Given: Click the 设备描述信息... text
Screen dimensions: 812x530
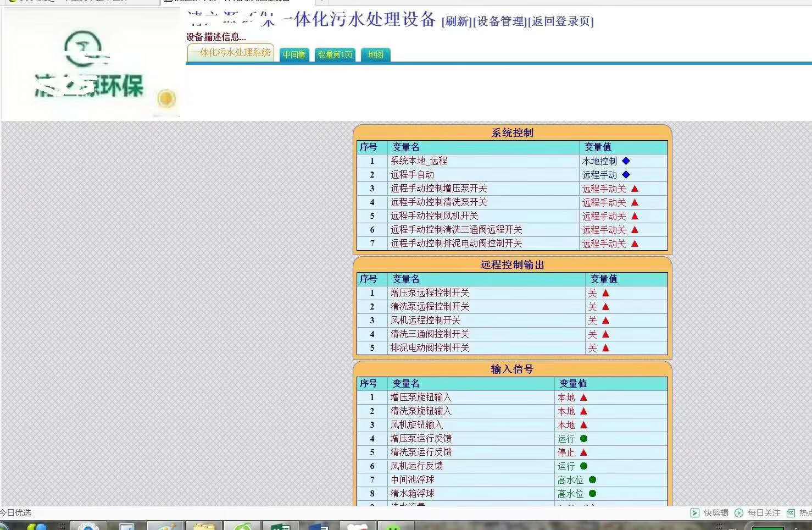Looking at the screenshot, I should (x=216, y=37).
